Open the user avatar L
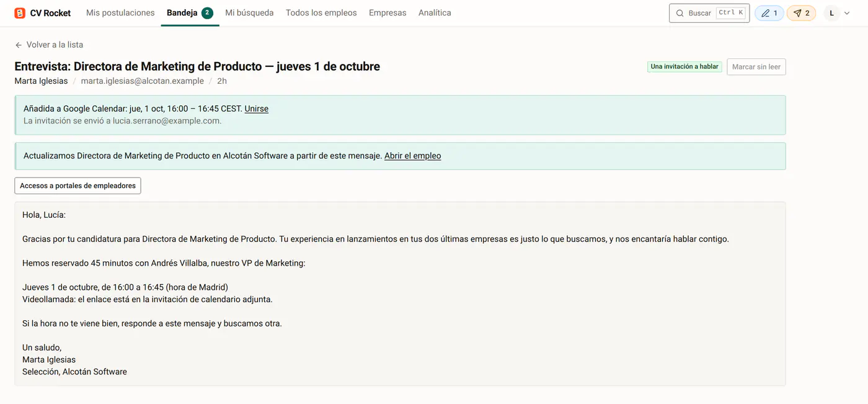This screenshot has height=404, width=868. (832, 13)
